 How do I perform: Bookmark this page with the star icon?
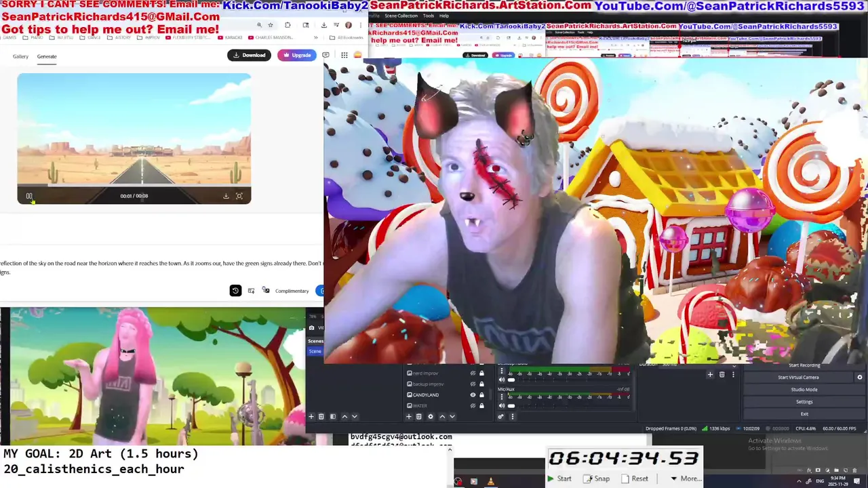point(271,25)
